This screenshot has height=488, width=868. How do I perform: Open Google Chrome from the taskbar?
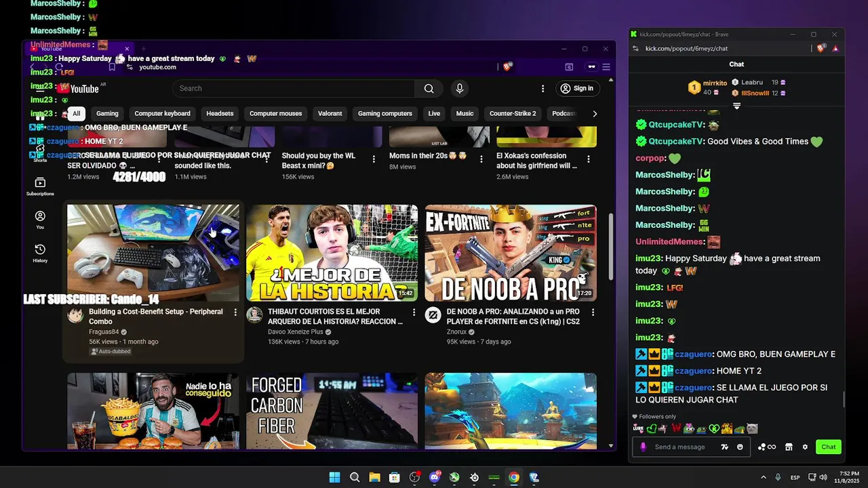(x=514, y=477)
